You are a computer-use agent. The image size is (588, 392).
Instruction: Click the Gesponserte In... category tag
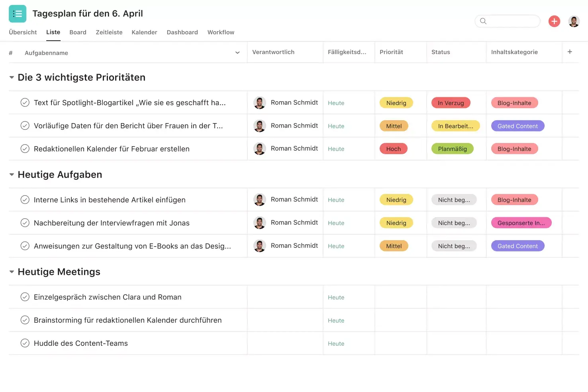coord(521,223)
